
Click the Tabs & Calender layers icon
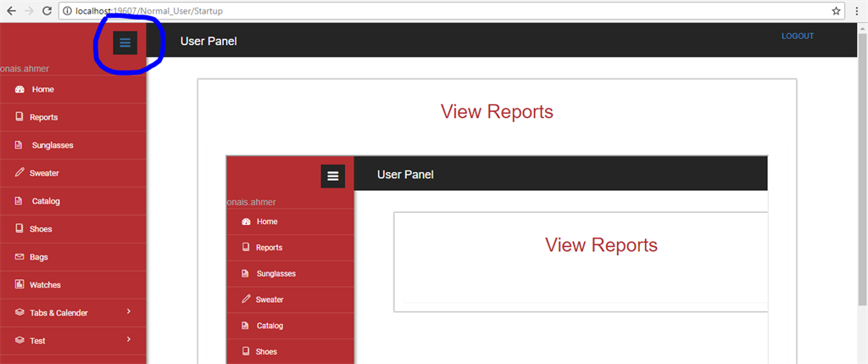coord(19,312)
